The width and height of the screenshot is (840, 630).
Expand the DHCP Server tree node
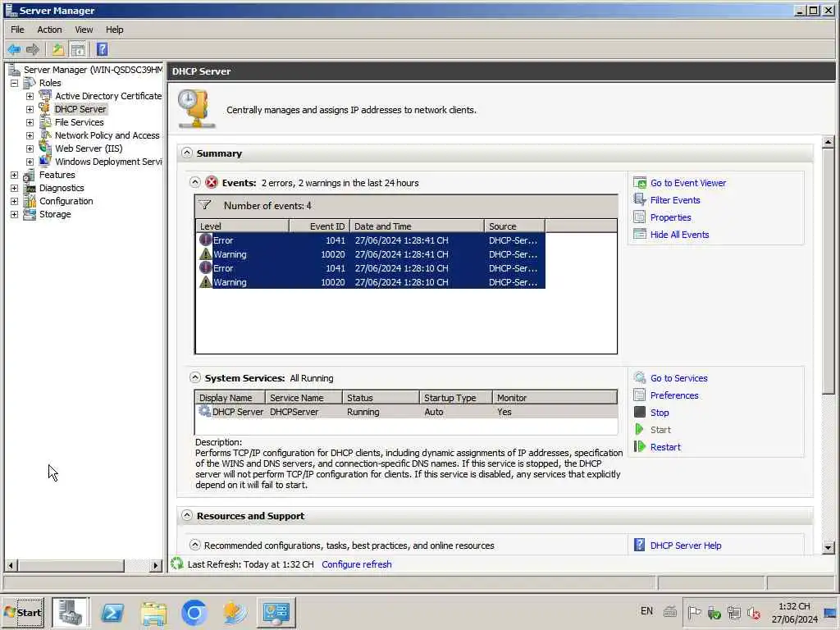point(30,109)
